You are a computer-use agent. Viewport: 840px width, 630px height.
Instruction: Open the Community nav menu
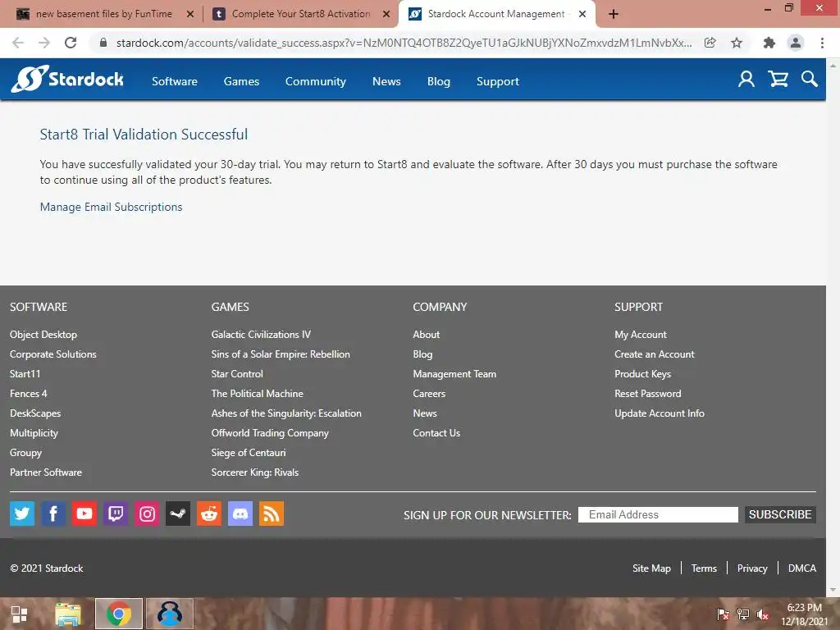pos(316,81)
